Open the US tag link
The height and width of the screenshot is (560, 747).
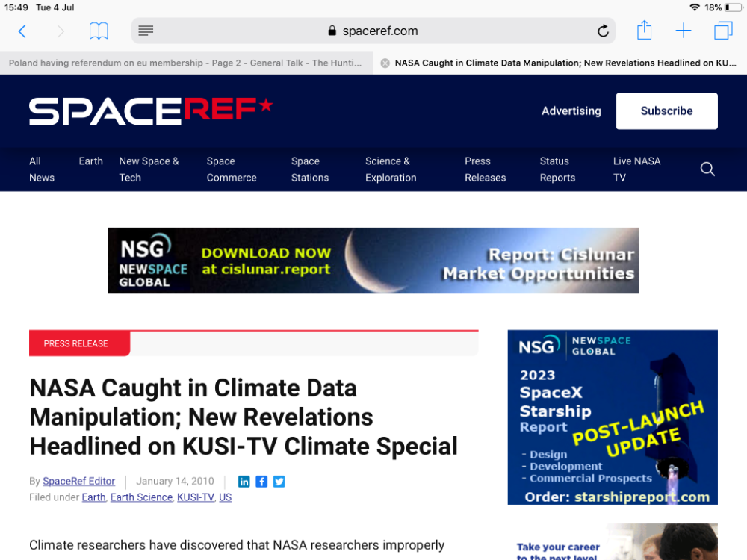pyautogui.click(x=226, y=497)
